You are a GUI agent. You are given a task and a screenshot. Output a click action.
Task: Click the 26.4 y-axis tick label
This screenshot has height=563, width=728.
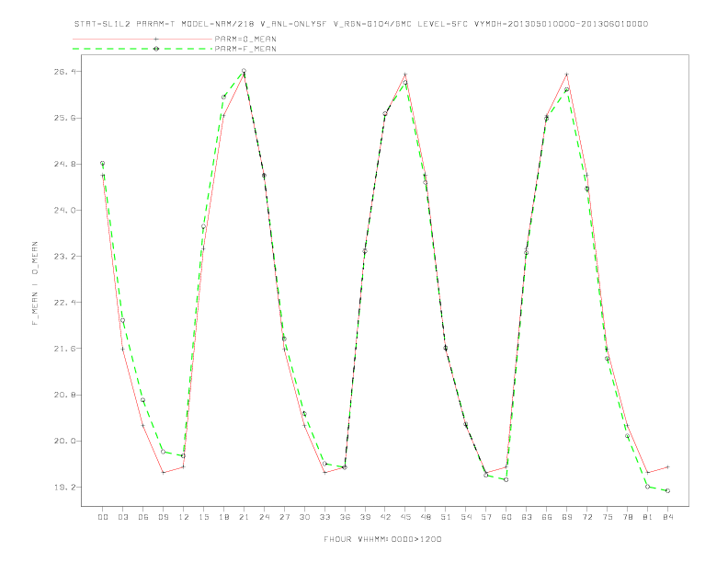pos(64,72)
